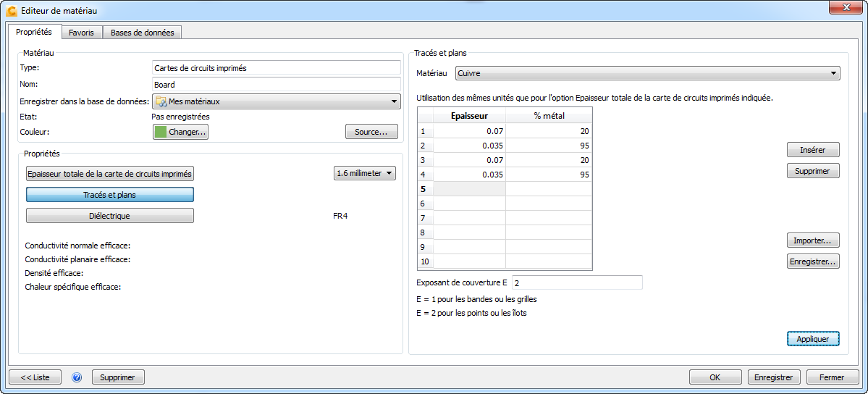This screenshot has width=868, height=394.
Task: Click row 3 % métal cell 20
Action: (549, 160)
